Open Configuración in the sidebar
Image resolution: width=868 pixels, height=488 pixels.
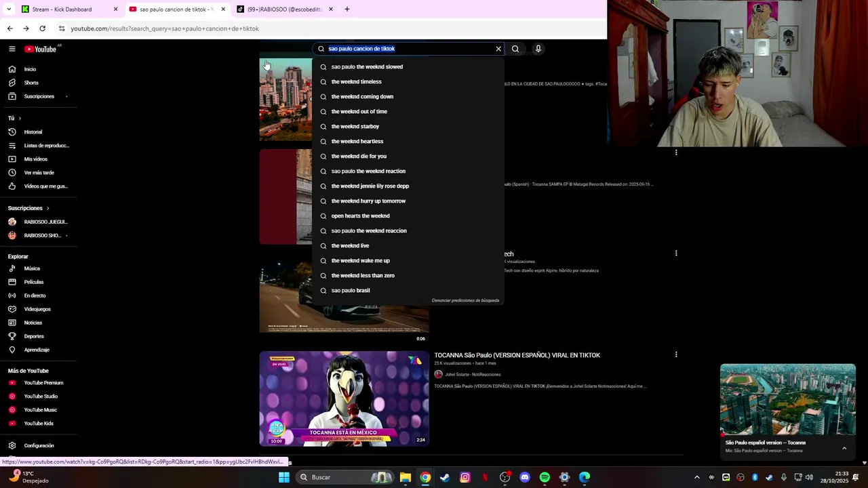[38, 446]
